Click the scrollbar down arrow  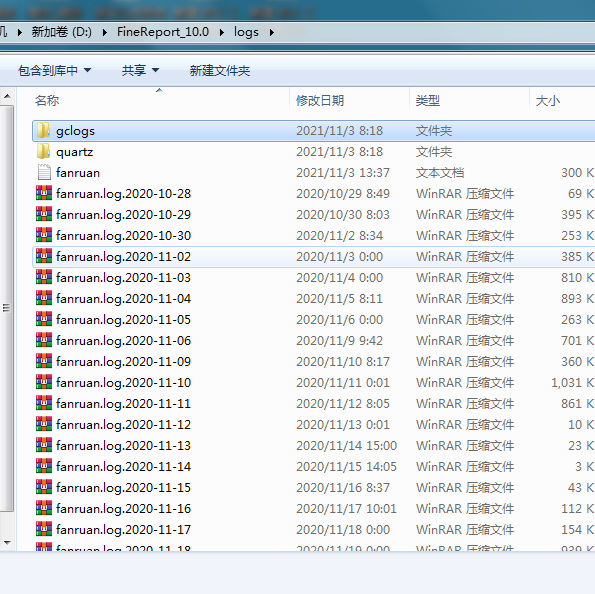pos(7,543)
